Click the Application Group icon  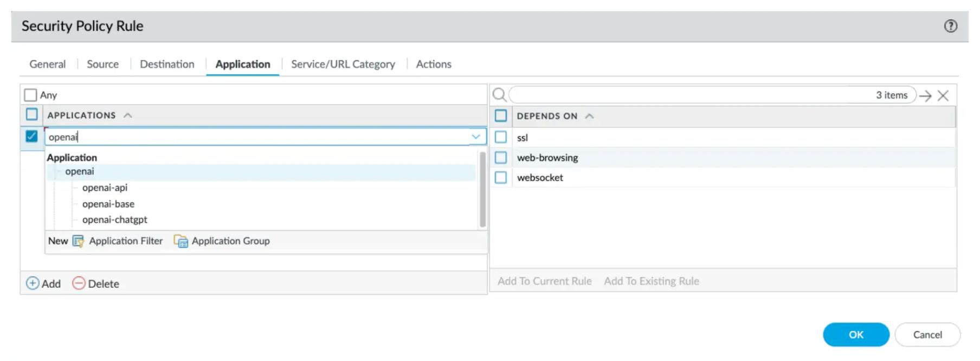tap(180, 241)
